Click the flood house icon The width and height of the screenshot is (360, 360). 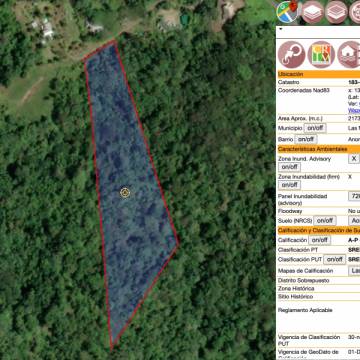pyautogui.click(x=349, y=54)
